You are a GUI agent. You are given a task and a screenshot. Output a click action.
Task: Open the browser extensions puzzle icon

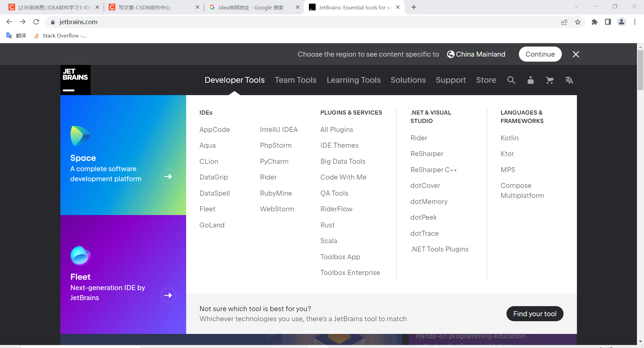tap(594, 22)
